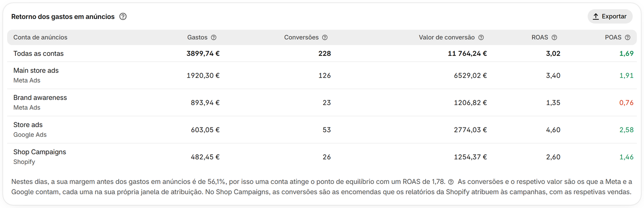Select the Brand awareness account row

pos(322,102)
